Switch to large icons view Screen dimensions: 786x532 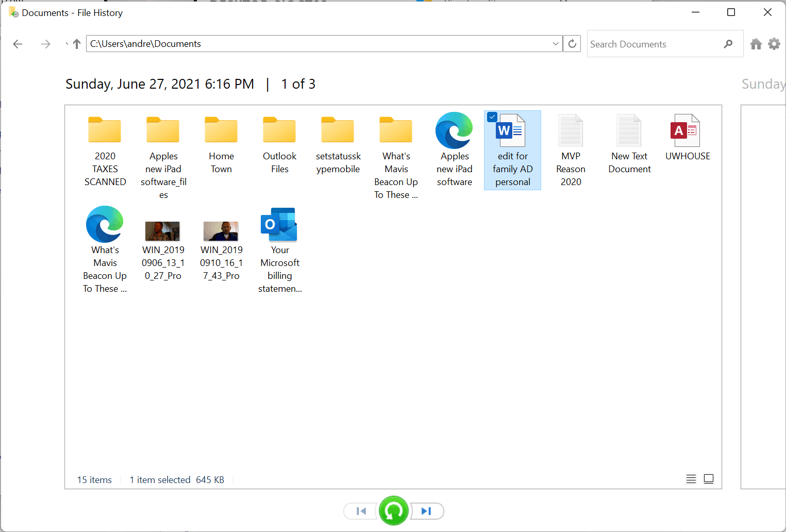coord(709,478)
